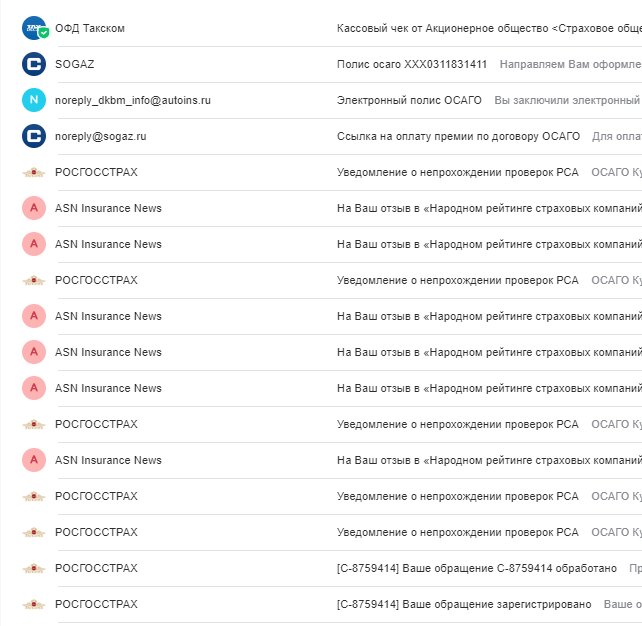The image size is (642, 626).
Task: Open РОСГОССТРАХ sender name in «зарегистрировано» row
Action: click(x=96, y=604)
